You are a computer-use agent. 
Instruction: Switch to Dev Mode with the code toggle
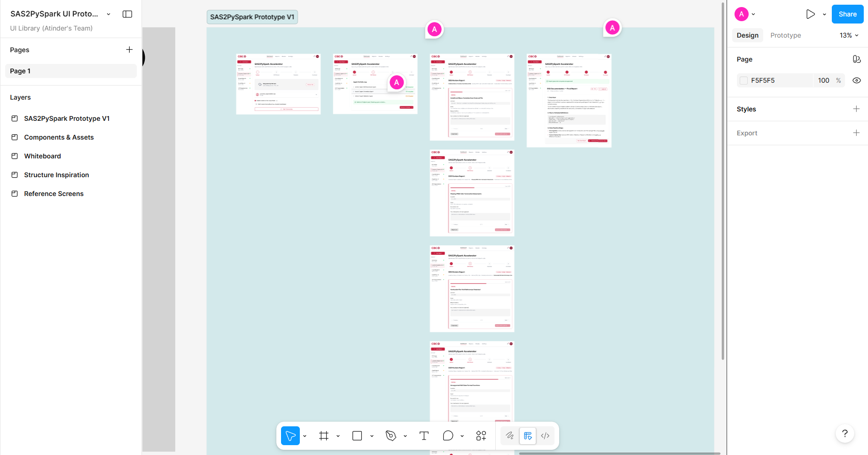[545, 436]
